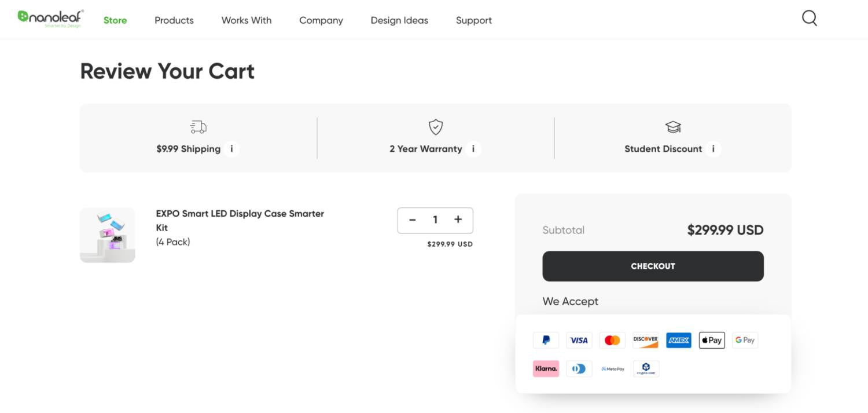The height and width of the screenshot is (413, 868).
Task: Click the Klarna payment badge
Action: point(546,369)
